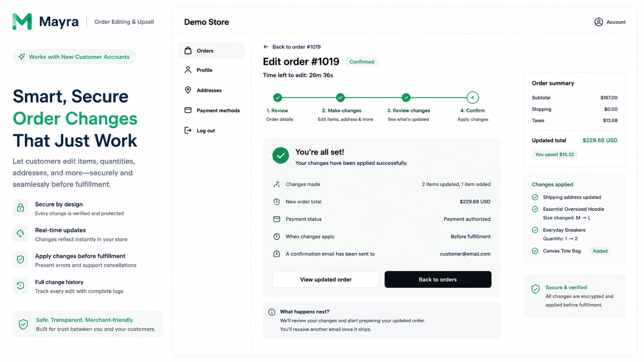Open the Orders menu item
This screenshot has height=362, width=644.
point(211,50)
